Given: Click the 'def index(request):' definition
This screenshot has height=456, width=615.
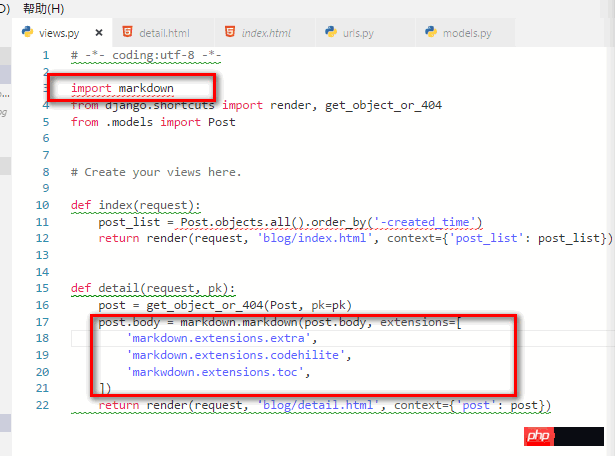Looking at the screenshot, I should pos(136,205).
